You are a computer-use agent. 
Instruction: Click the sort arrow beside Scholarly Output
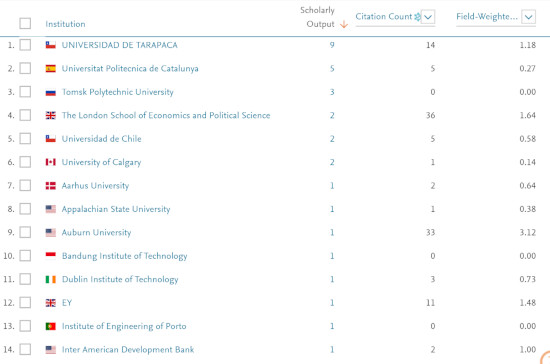344,24
